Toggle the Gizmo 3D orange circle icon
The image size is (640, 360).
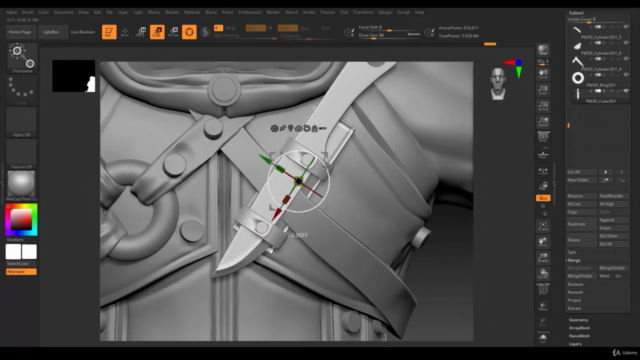tap(189, 32)
